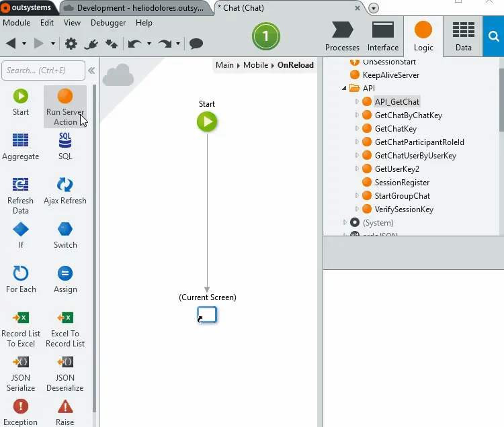The image size is (504, 427).
Task: Select the Aggregate tool
Action: tap(21, 147)
